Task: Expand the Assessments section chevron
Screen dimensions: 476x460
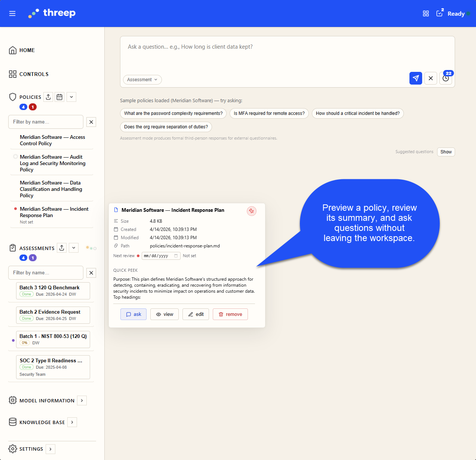Action: click(73, 248)
